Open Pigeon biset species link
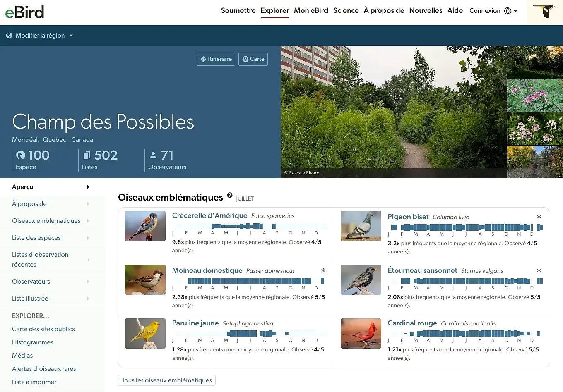Image resolution: width=563 pixels, height=392 pixels. 408,217
